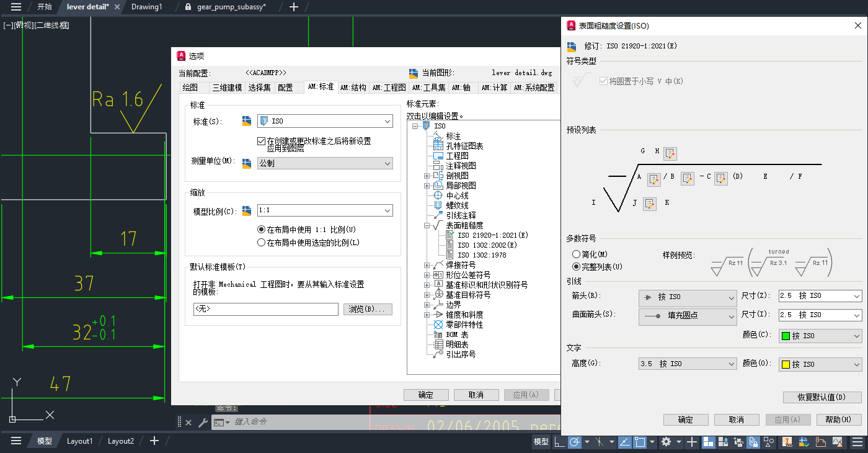Open the 标准(S) ISO dropdown
Viewport: 868px width, 453px height.
coord(325,121)
